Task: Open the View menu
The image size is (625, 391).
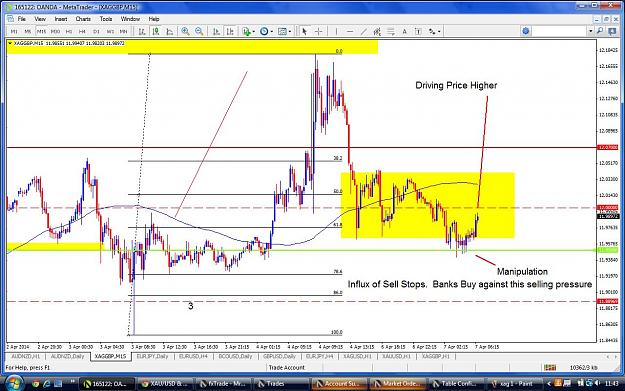Action: (40, 19)
